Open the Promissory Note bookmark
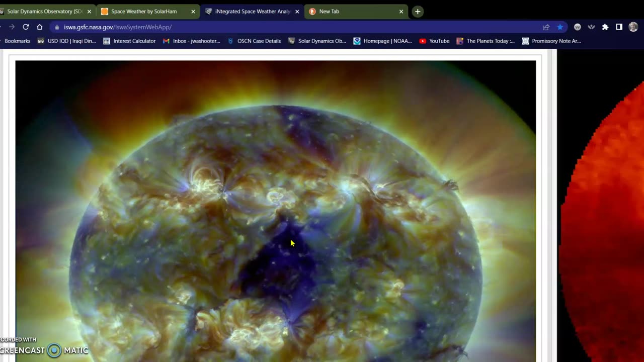The height and width of the screenshot is (362, 644). [551, 41]
